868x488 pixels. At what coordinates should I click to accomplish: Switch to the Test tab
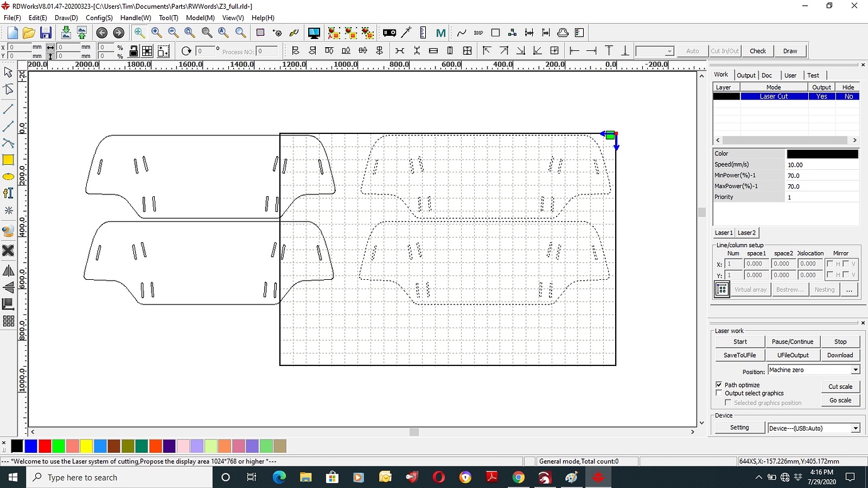813,75
